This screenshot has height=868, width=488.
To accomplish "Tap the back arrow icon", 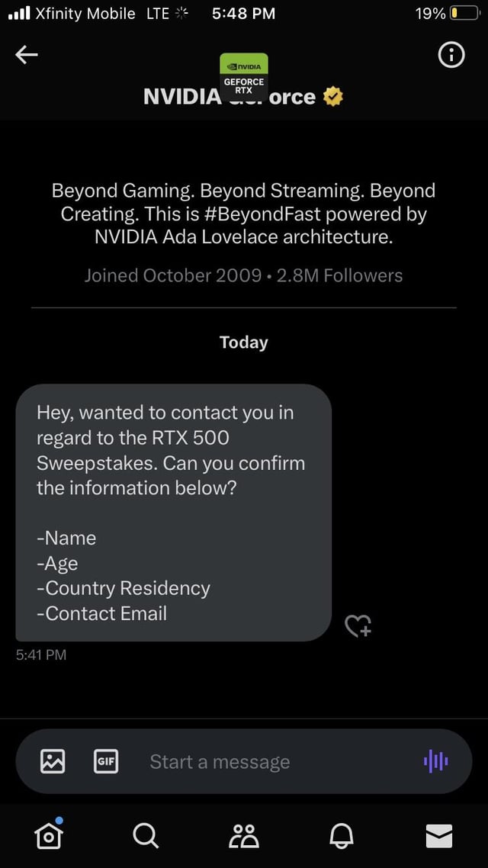I will (x=27, y=54).
